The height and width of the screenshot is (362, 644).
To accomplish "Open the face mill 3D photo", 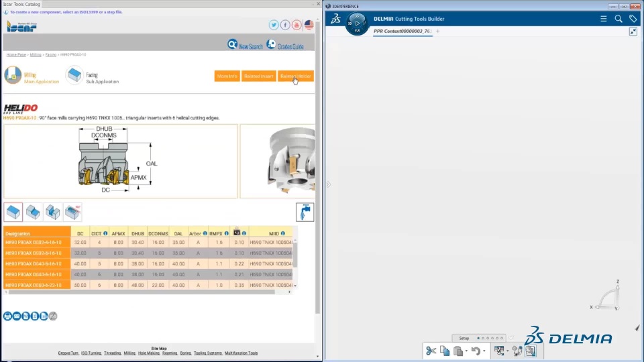I will click(278, 162).
